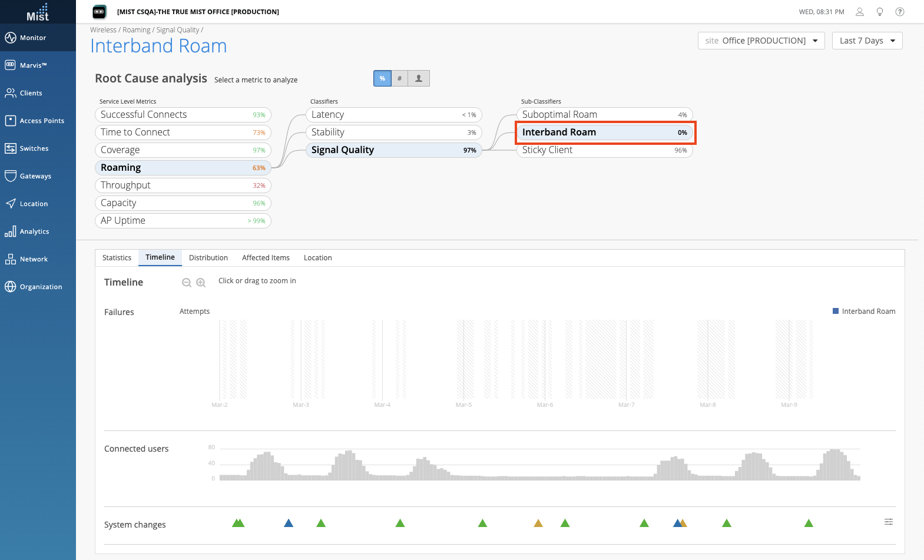This screenshot has width=924, height=560.
Task: Switch metric view to count (#) mode
Action: [399, 78]
